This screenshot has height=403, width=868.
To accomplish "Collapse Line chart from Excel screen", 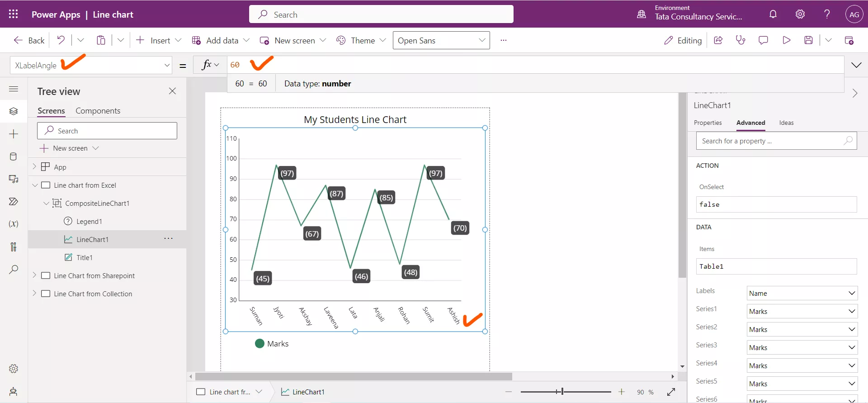I will (34, 185).
